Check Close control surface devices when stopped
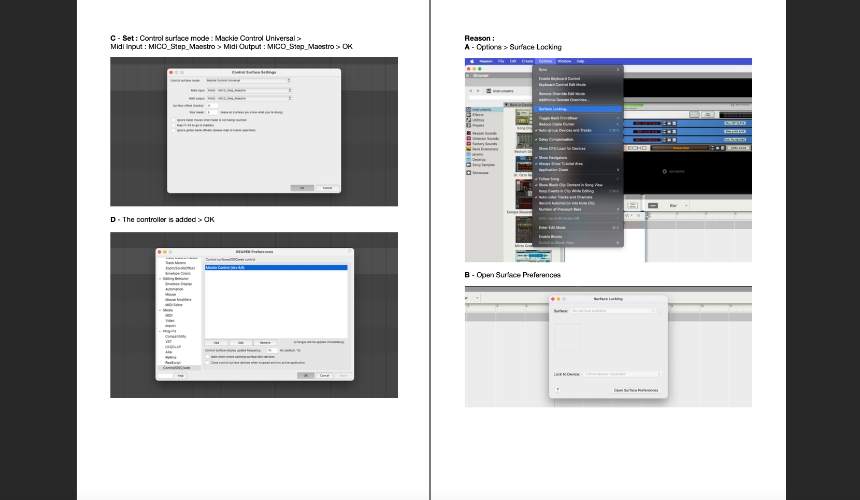This screenshot has height=500, width=860. click(x=208, y=362)
